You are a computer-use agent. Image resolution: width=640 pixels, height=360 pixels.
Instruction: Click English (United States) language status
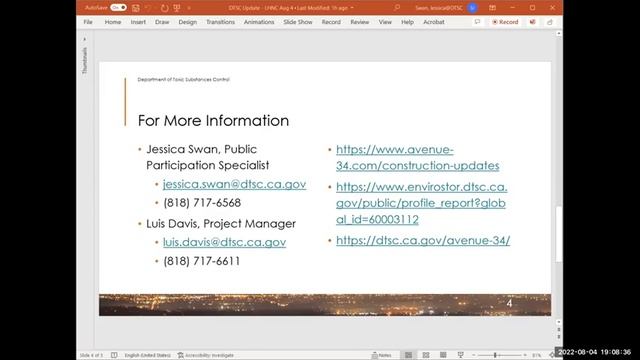[147, 356]
